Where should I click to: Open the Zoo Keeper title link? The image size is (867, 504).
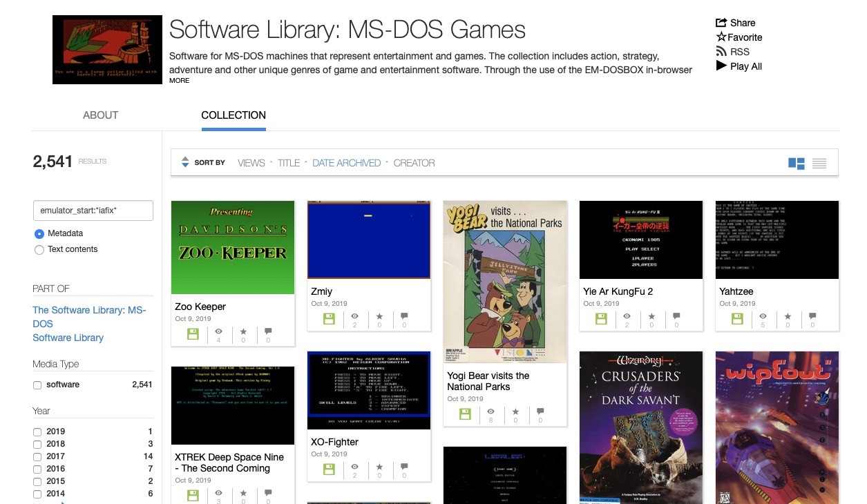pos(200,307)
